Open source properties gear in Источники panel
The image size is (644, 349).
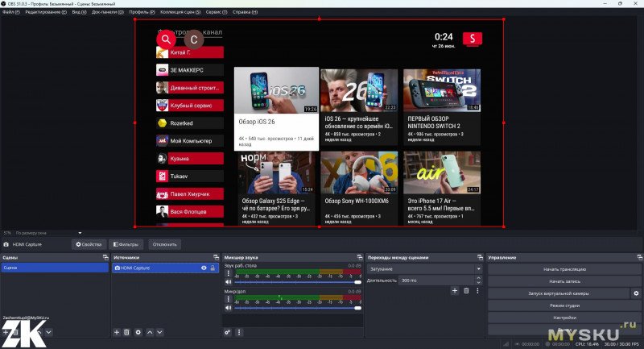pos(138,332)
